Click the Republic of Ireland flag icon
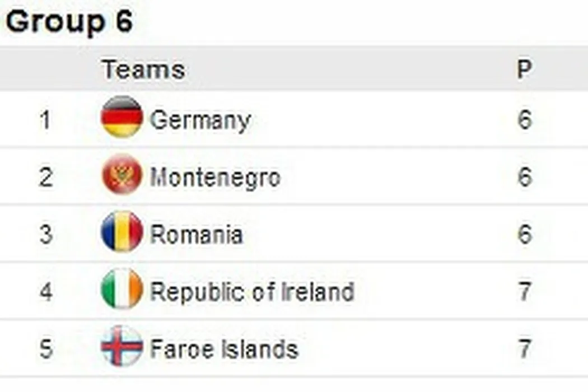The height and width of the screenshot is (392, 588). [122, 290]
